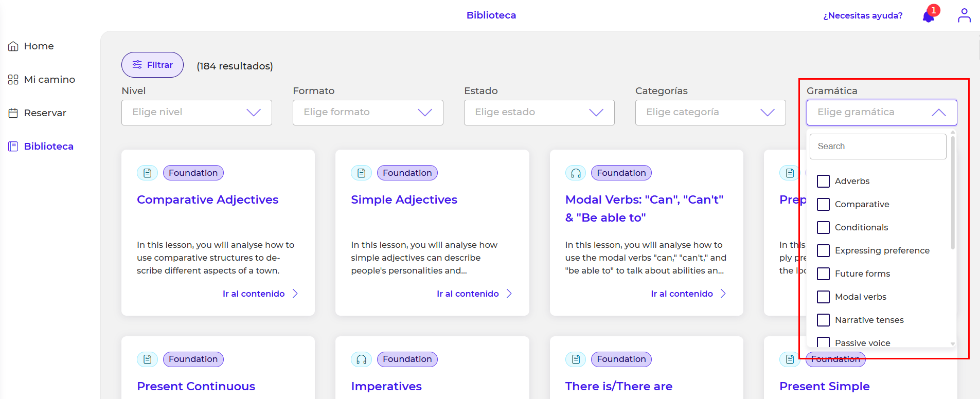980x399 pixels.
Task: Click the Reservar calendar icon
Action: [x=13, y=113]
